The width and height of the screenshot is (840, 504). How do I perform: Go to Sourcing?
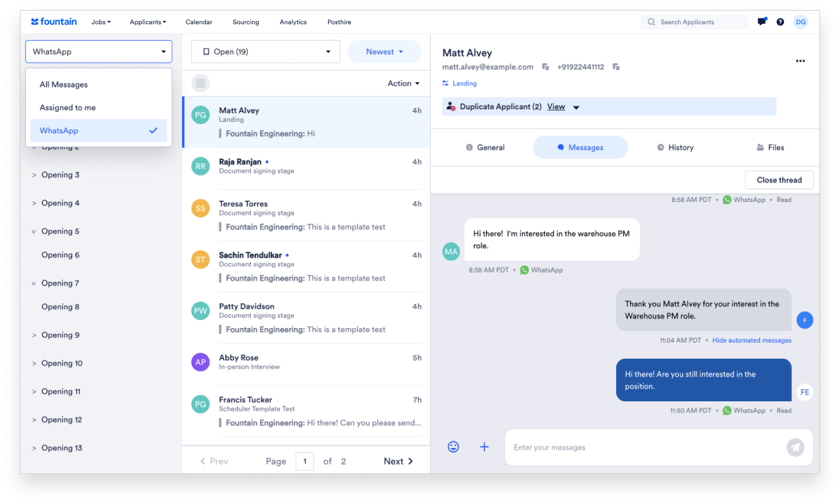coord(246,22)
